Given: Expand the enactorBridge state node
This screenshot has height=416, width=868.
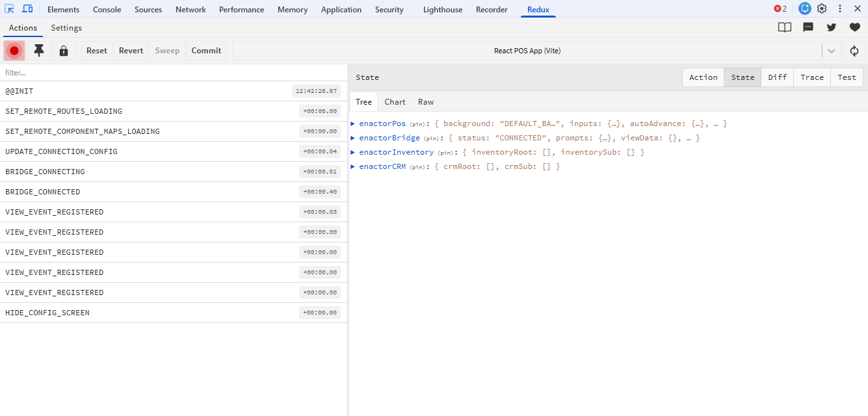Looking at the screenshot, I should coord(352,137).
